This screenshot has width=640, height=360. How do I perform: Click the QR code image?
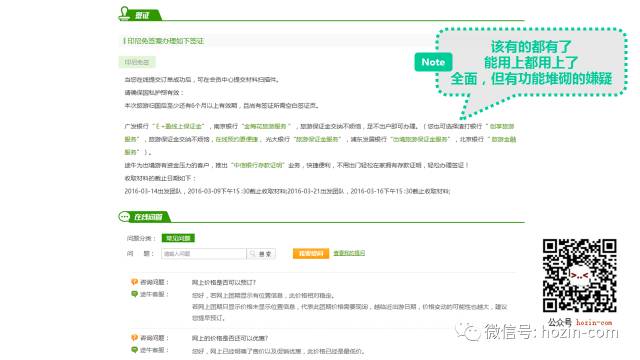point(580,276)
